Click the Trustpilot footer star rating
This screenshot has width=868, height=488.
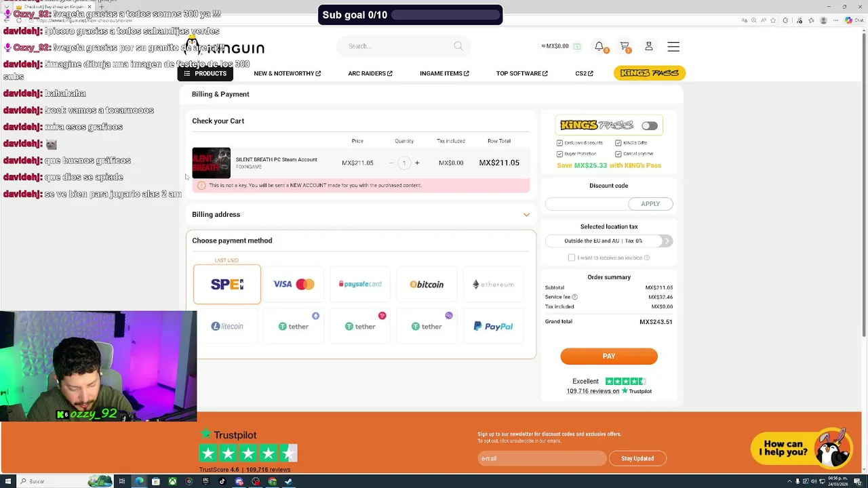pos(248,453)
